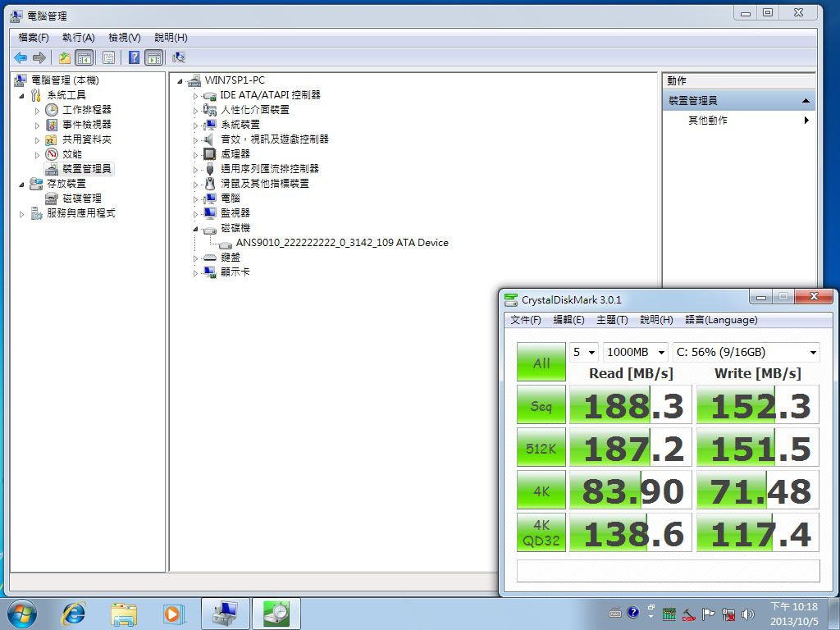Open the C: 56% drive dropdown
This screenshot has height=630, width=840.
point(746,352)
